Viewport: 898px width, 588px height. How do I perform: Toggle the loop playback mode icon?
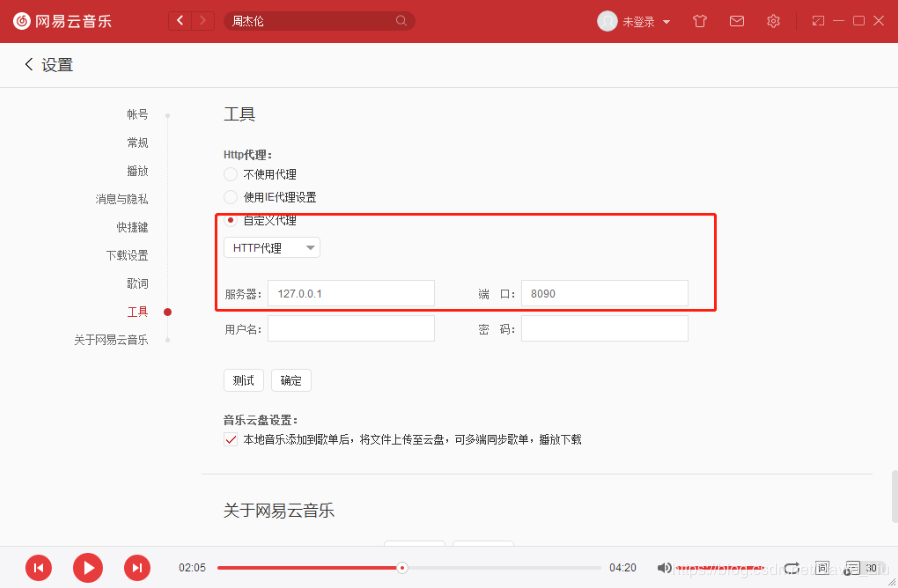point(791,567)
